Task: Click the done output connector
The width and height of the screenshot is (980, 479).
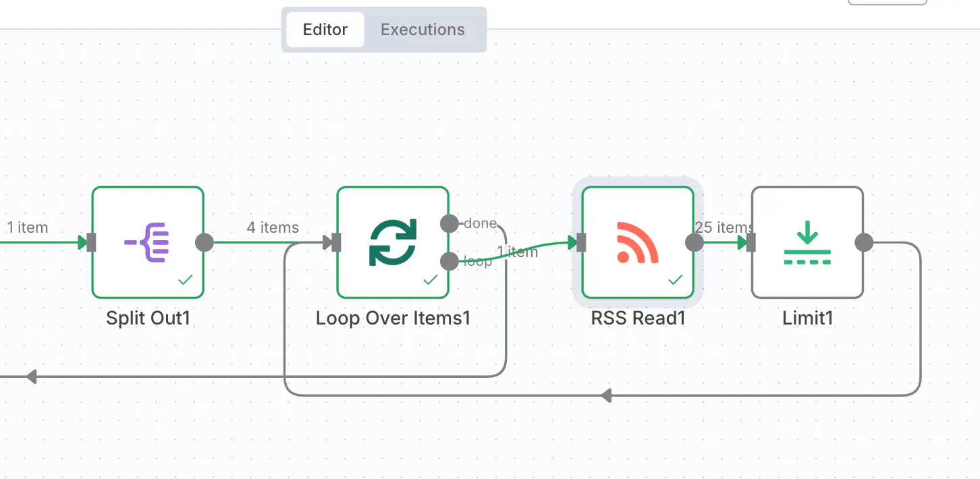Action: (x=449, y=223)
